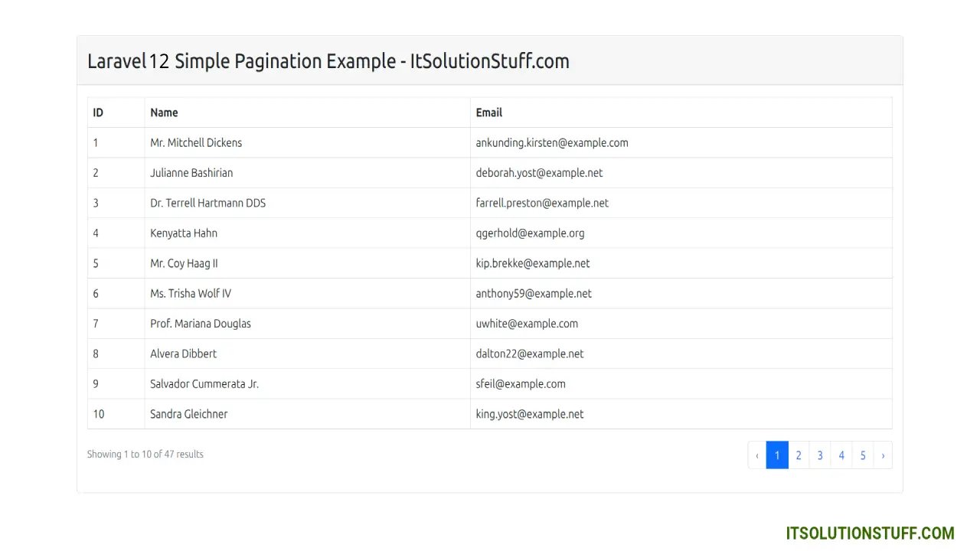980x551 pixels.
Task: Click the active page 1 button
Action: click(x=777, y=455)
